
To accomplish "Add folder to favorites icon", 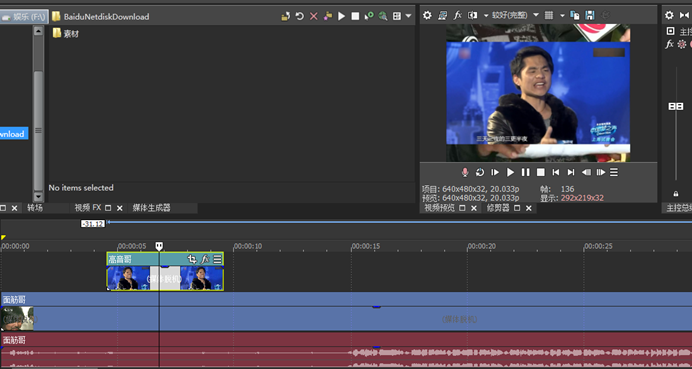I will 327,16.
